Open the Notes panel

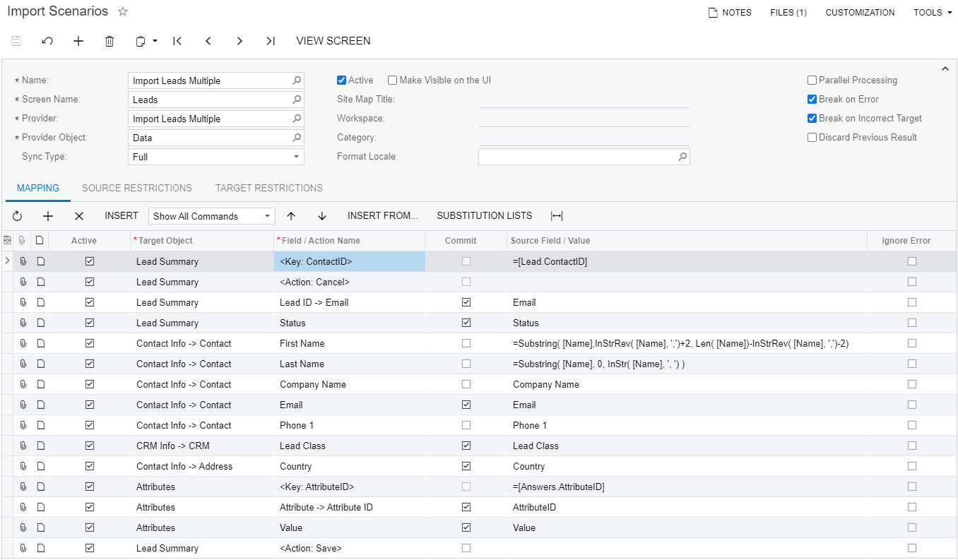(x=729, y=12)
